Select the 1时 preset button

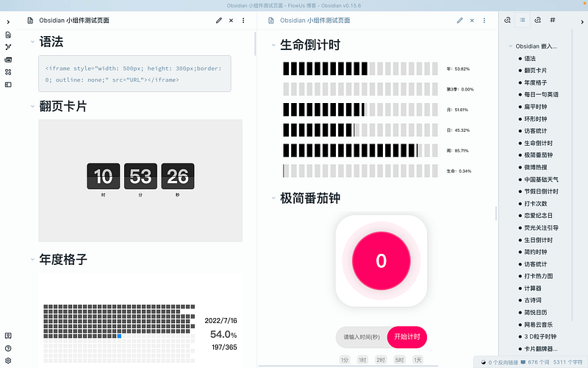362,360
